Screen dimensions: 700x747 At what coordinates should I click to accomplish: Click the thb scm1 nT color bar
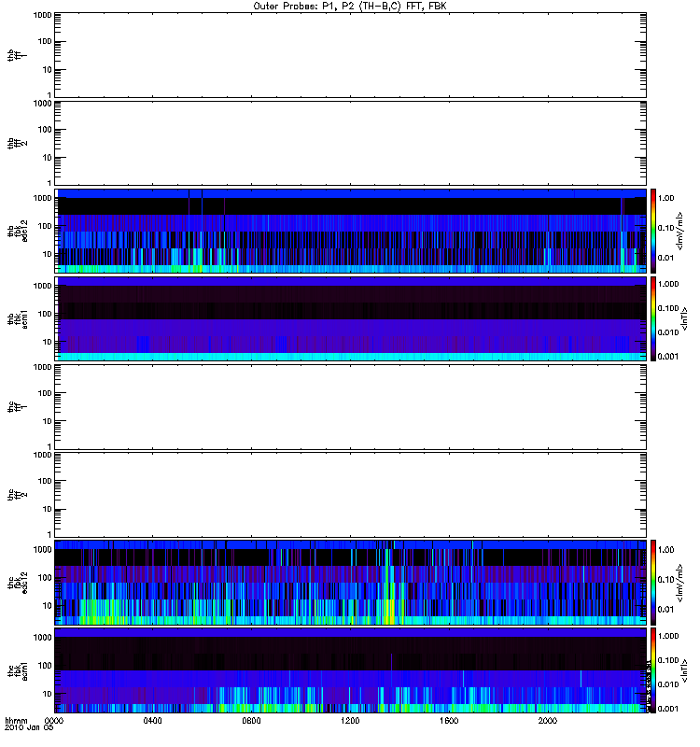[x=653, y=318]
